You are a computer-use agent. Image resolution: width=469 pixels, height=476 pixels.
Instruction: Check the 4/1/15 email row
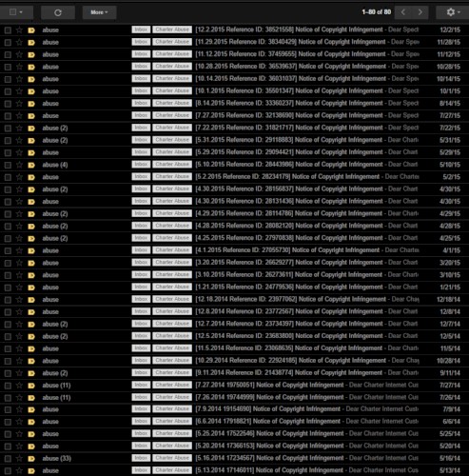(8, 251)
